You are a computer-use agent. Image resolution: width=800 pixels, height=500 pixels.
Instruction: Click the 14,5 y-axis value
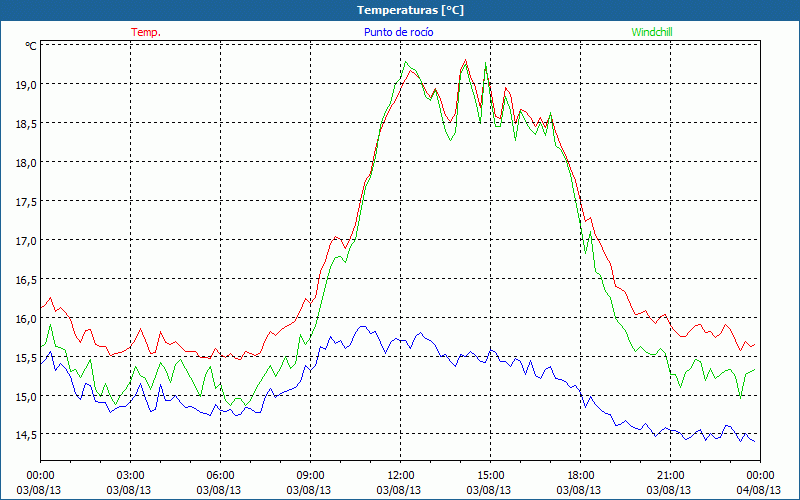[27, 435]
